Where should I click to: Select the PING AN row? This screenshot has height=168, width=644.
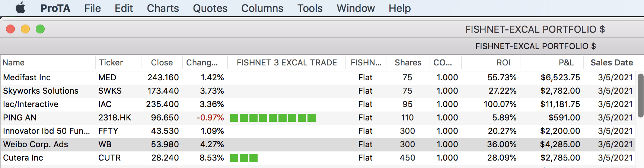point(318,117)
